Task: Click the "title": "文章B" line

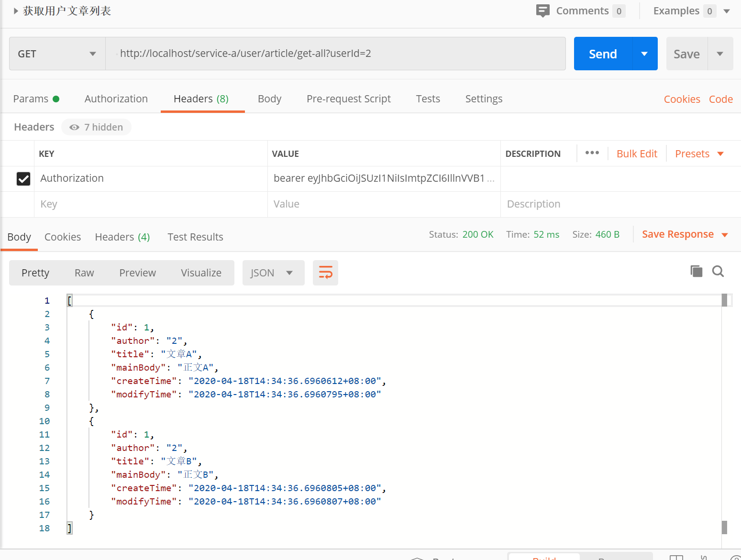Action: point(156,461)
